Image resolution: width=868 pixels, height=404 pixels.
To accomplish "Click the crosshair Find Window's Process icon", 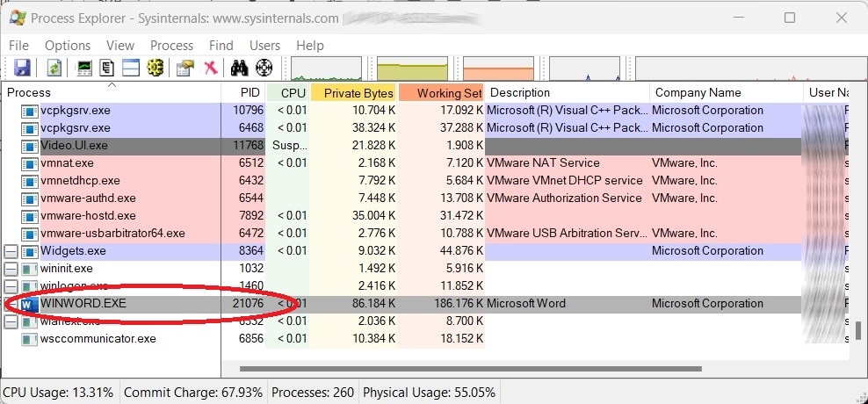I will tap(264, 69).
